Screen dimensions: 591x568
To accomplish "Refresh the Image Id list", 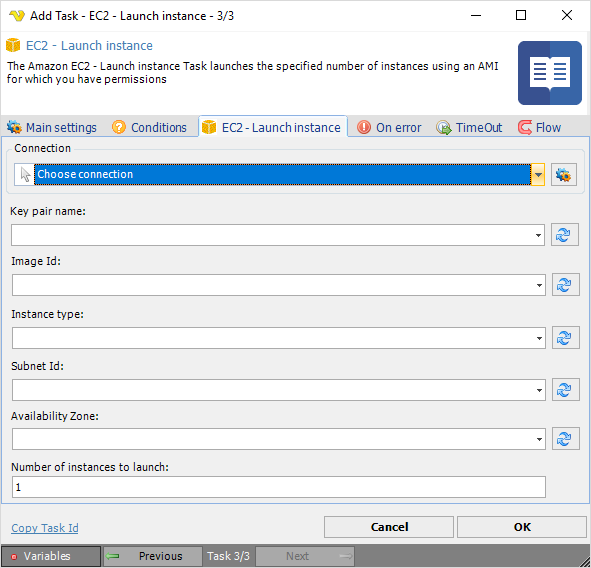I will point(565,285).
